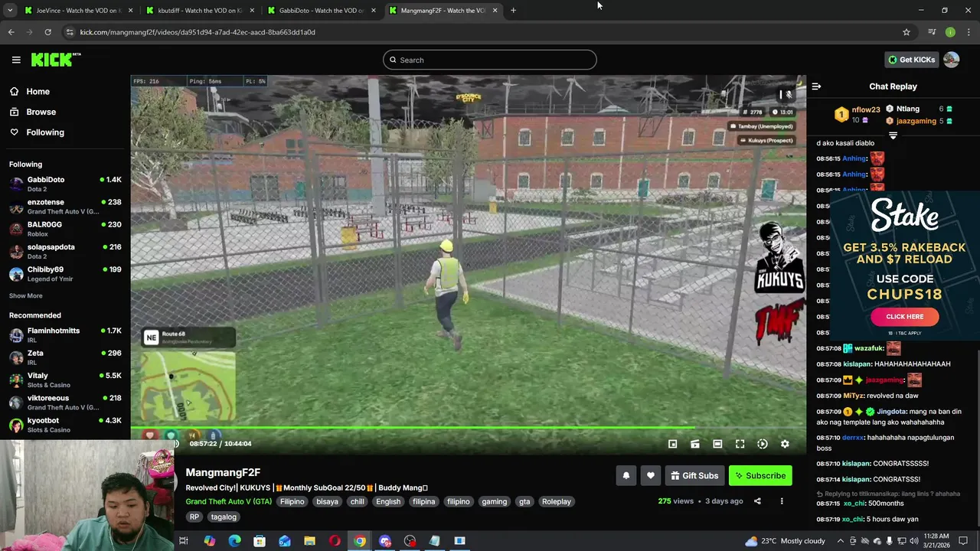Image resolution: width=980 pixels, height=551 pixels.
Task: Bookmark this page with star
Action: [906, 32]
